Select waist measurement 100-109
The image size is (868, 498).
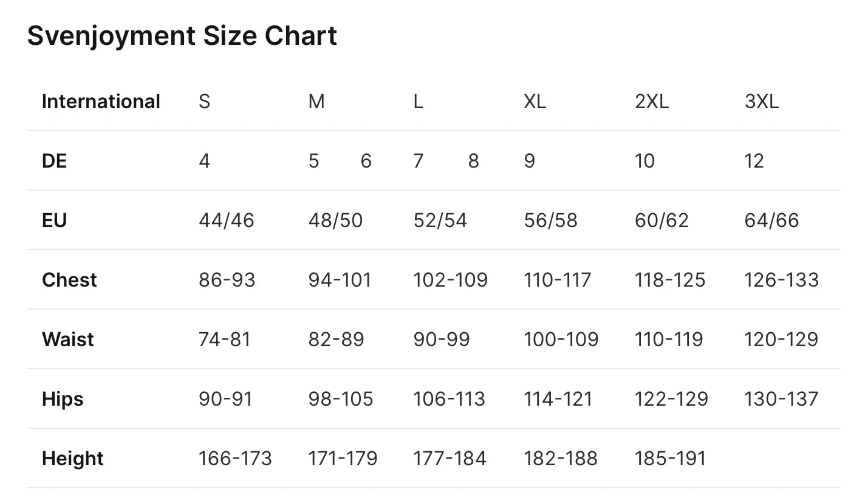pos(561,339)
